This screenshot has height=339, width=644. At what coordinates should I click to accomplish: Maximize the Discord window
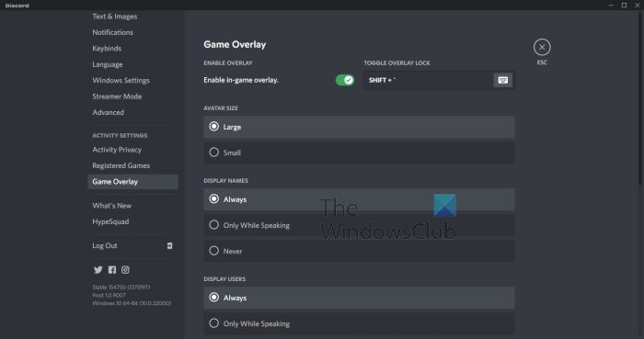(x=624, y=5)
